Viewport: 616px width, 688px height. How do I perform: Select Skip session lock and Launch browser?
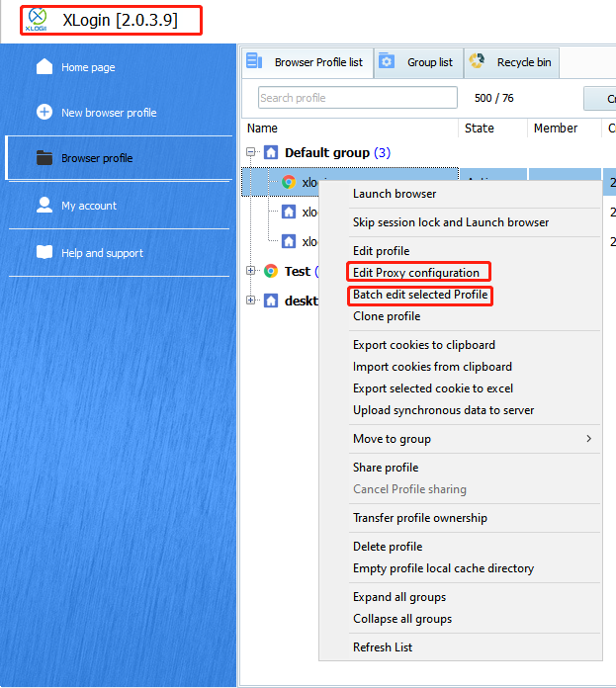pyautogui.click(x=451, y=222)
